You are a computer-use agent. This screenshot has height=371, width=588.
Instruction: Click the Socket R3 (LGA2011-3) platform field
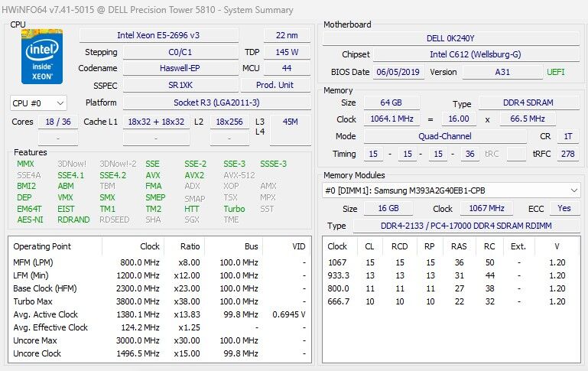tap(216, 103)
